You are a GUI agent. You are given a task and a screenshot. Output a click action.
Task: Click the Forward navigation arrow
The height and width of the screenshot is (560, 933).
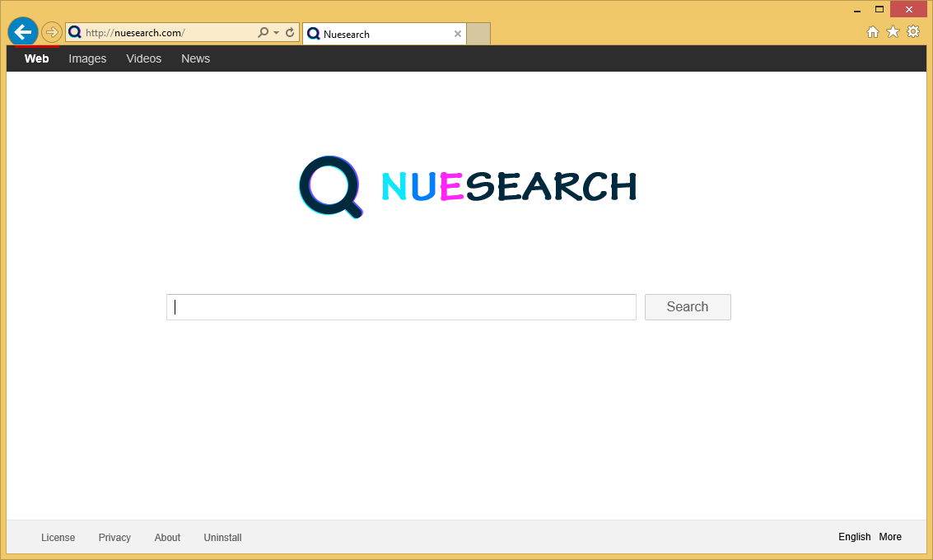pos(50,31)
